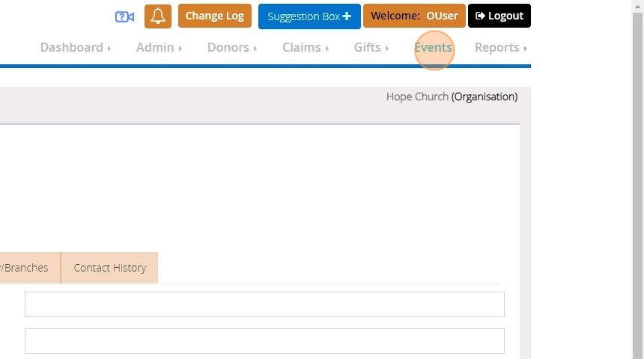Image resolution: width=644 pixels, height=359 pixels.
Task: Expand the Dashboard menu
Action: coord(76,48)
